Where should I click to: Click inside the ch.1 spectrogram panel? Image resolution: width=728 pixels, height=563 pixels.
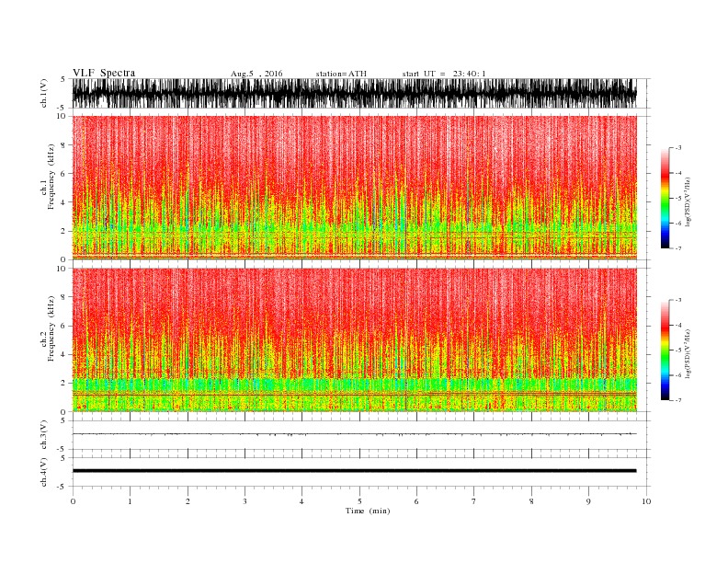click(x=354, y=187)
